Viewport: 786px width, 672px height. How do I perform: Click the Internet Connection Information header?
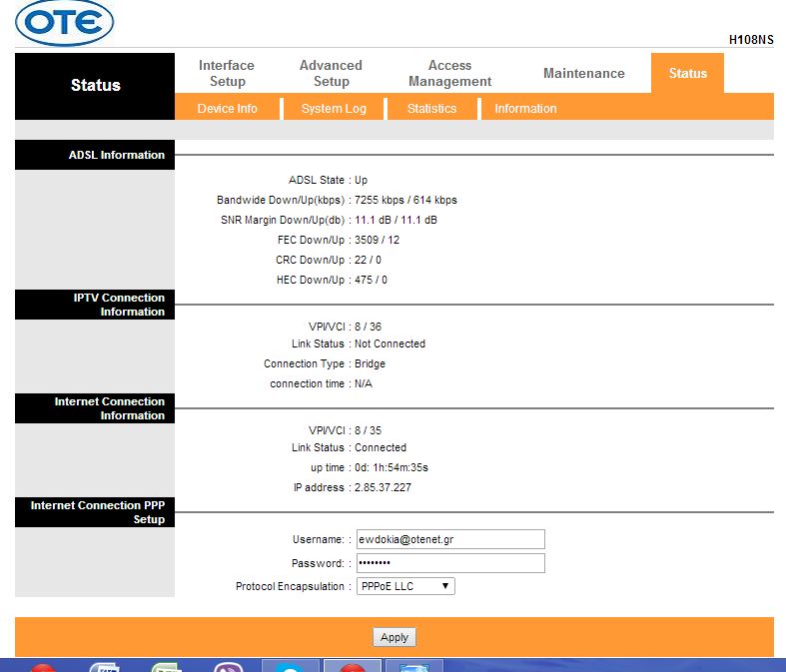click(x=95, y=408)
